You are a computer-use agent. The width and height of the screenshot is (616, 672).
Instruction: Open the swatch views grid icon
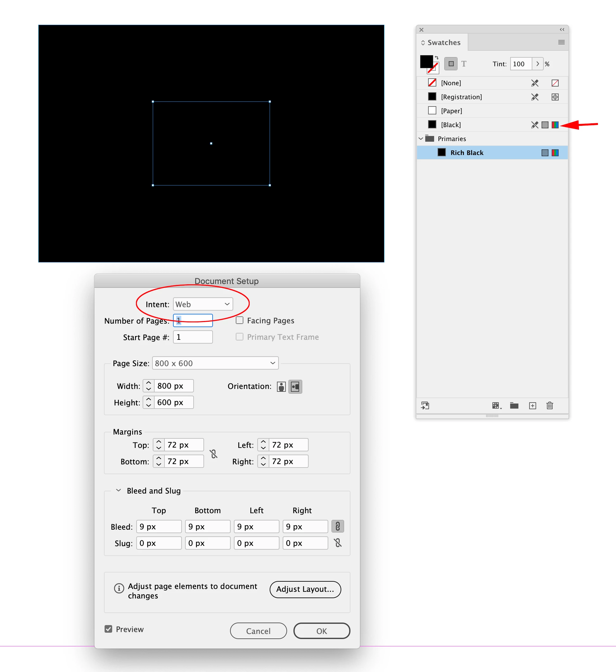coord(496,405)
